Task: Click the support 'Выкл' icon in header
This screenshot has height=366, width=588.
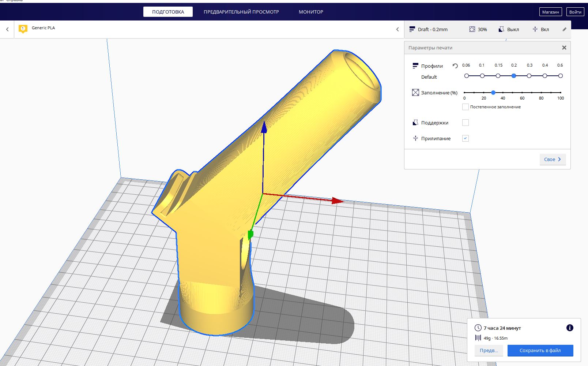Action: coord(501,29)
